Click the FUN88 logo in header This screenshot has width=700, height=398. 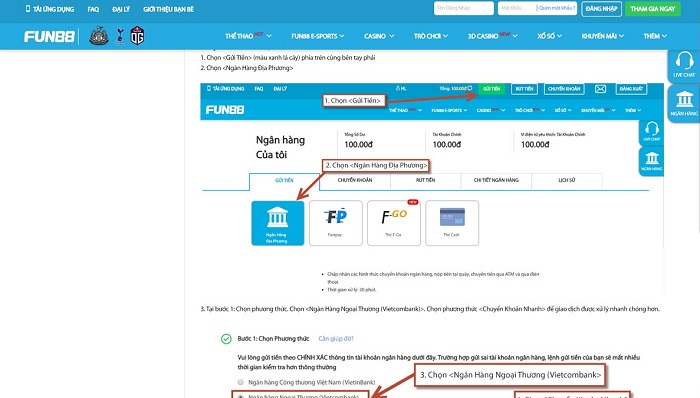[x=49, y=36]
